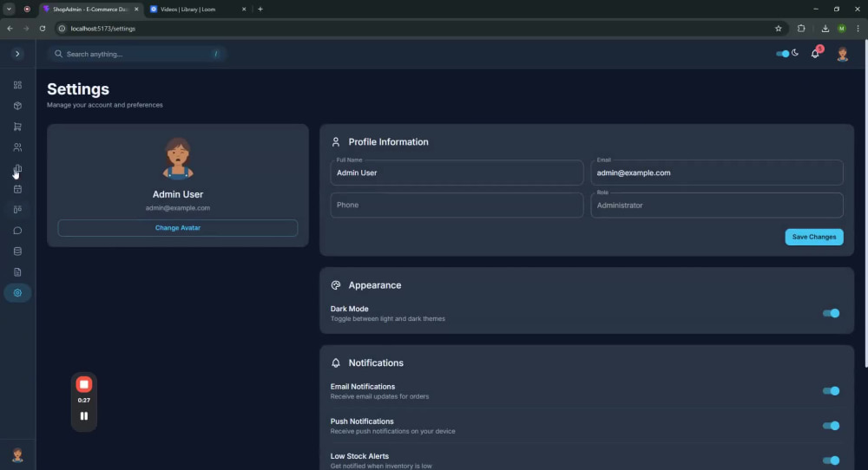Open the Customers people icon in sidebar

point(17,147)
